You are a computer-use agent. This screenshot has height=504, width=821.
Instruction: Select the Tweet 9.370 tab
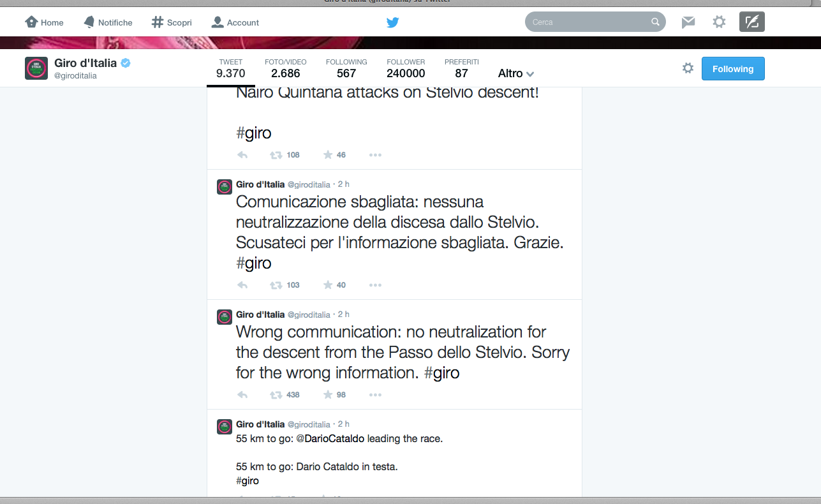click(x=231, y=68)
